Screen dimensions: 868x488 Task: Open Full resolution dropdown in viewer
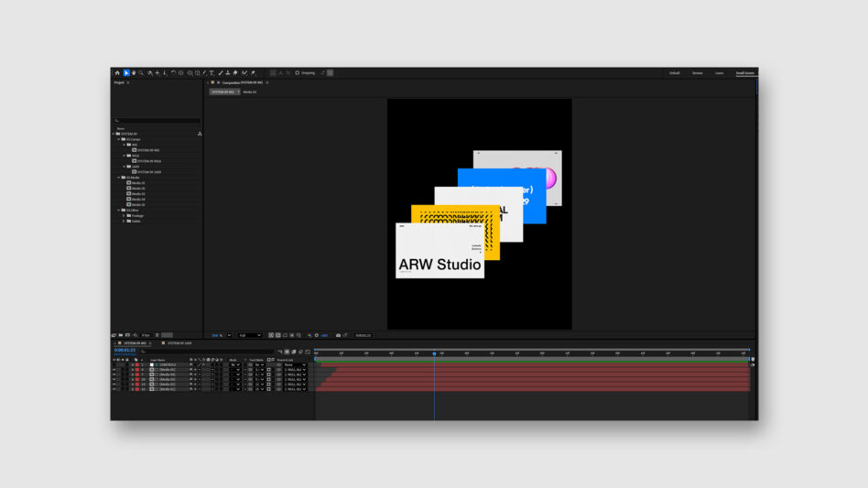(250, 335)
